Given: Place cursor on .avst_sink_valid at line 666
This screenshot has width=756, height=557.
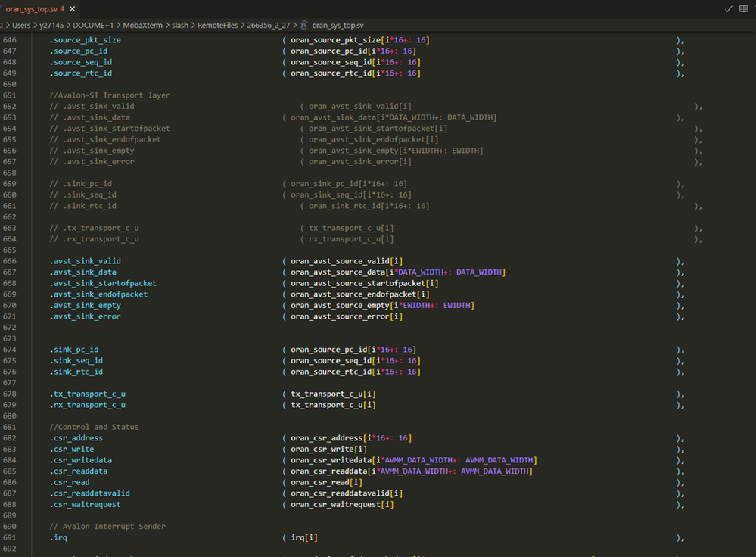Looking at the screenshot, I should click(85, 261).
